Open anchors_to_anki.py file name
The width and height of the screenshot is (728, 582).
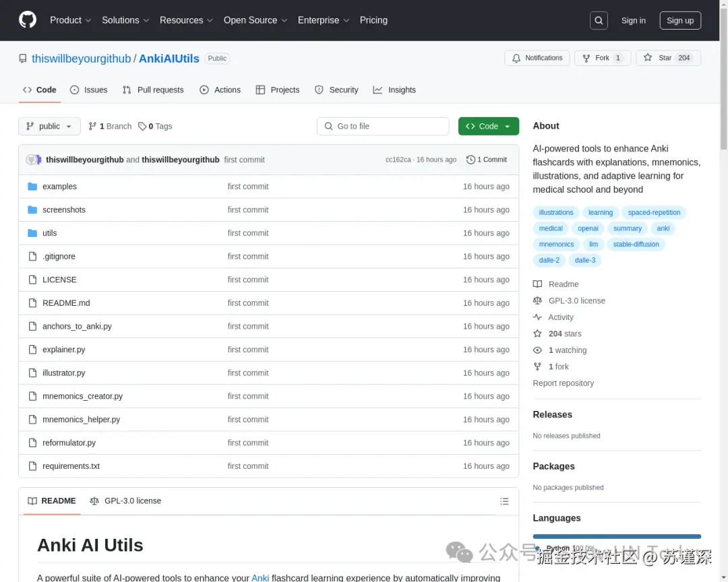pos(77,326)
